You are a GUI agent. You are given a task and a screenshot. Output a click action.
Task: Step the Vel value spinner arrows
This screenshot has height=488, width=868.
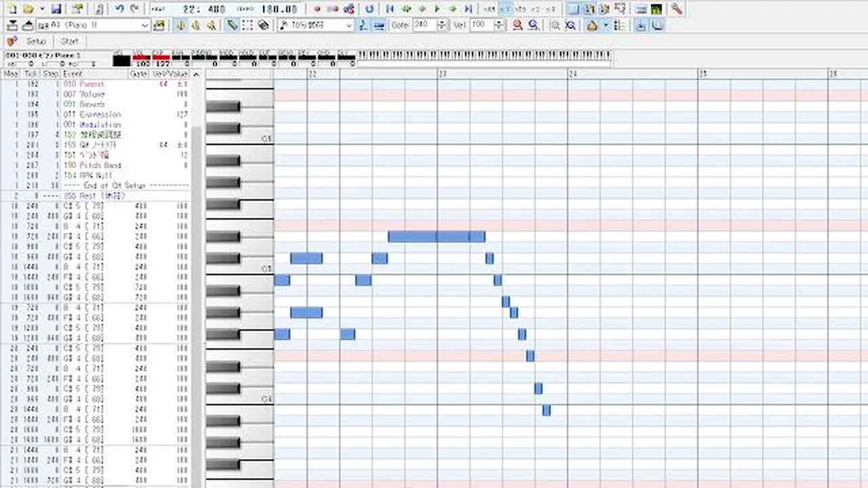point(499,25)
